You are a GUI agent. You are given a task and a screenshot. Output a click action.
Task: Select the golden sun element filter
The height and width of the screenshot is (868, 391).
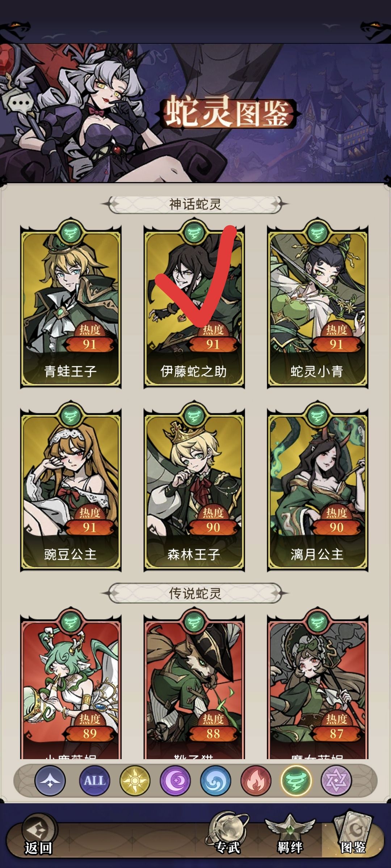coord(135,780)
